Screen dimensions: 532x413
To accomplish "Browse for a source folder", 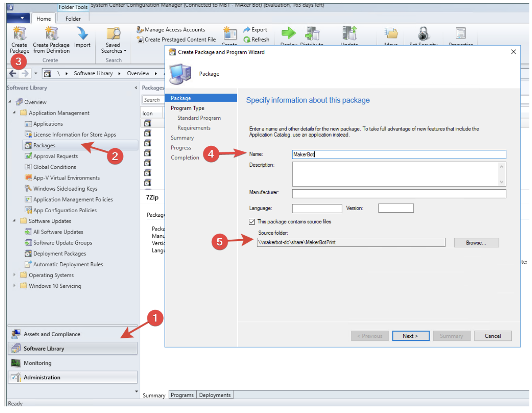I will 476,242.
